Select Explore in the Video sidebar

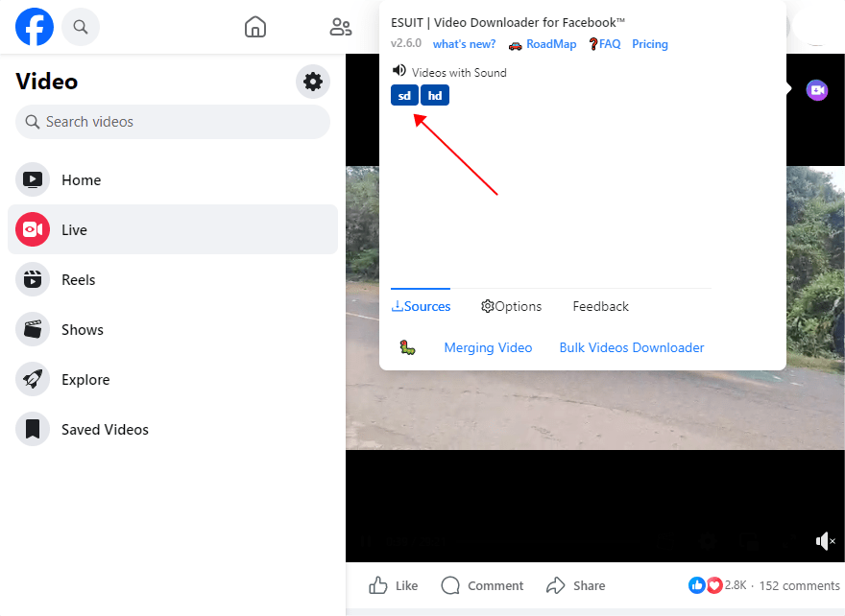[x=173, y=379]
